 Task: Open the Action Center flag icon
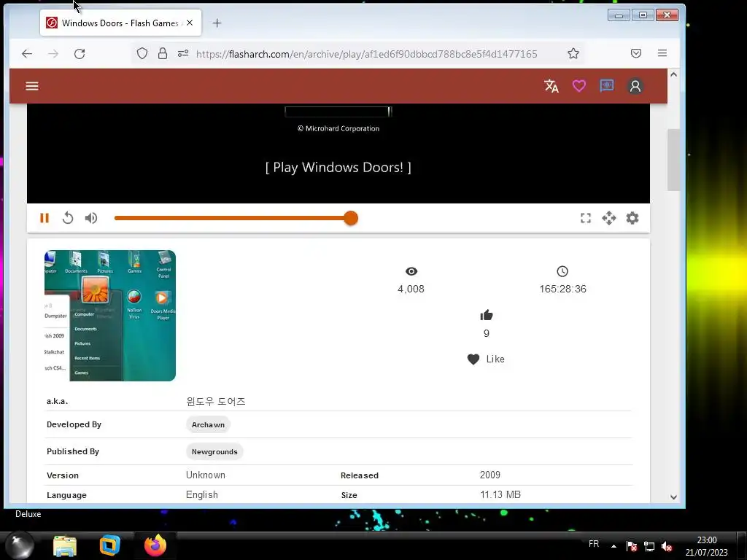(632, 546)
